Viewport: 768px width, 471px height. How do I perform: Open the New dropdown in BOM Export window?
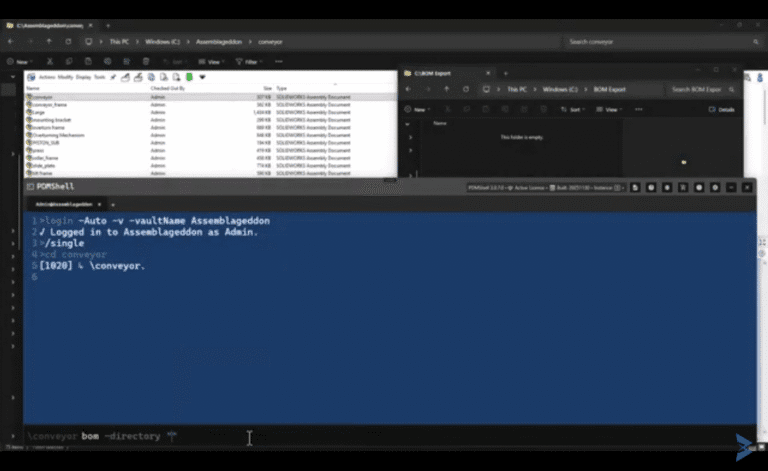tap(417, 110)
